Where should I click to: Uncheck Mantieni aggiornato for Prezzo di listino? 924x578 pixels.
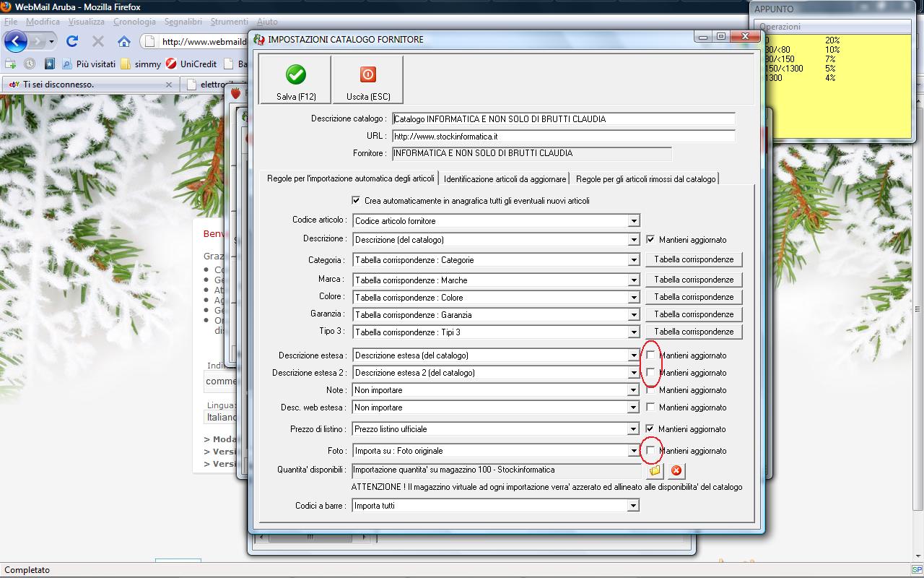(x=650, y=428)
